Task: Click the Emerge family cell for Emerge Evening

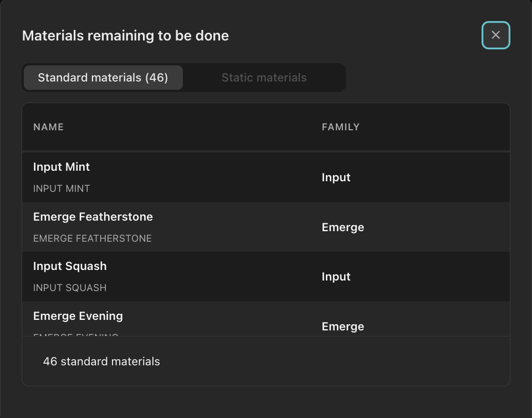Action: [342, 326]
